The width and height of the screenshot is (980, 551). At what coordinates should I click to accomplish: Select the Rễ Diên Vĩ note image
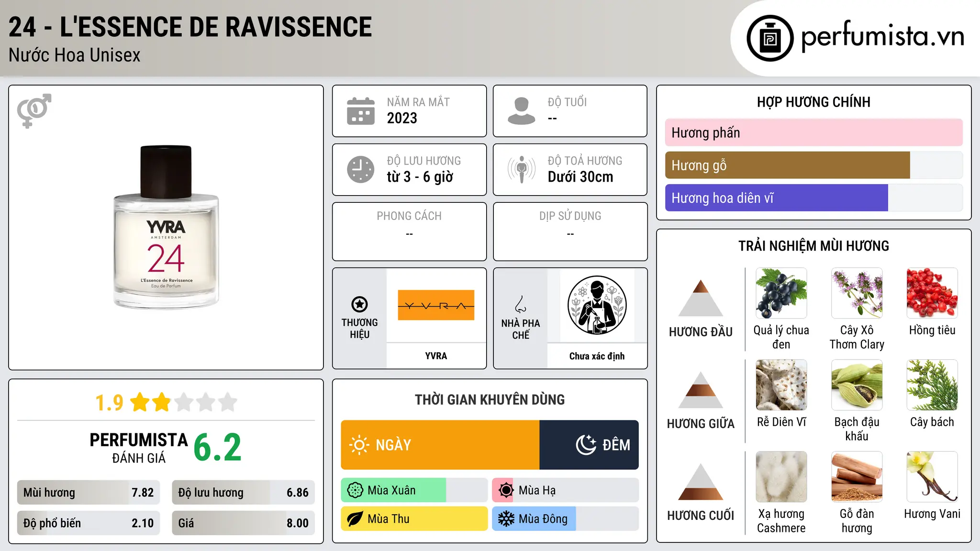[781, 385]
